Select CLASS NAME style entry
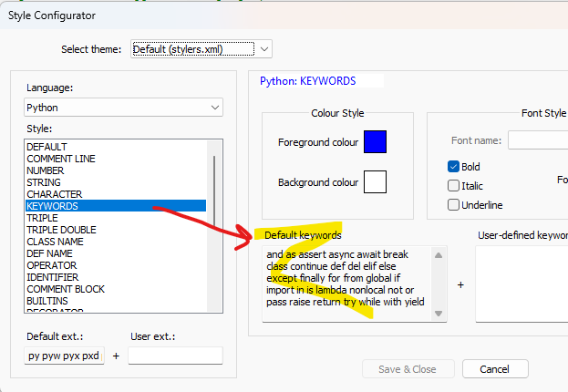The image size is (568, 392). tap(55, 242)
